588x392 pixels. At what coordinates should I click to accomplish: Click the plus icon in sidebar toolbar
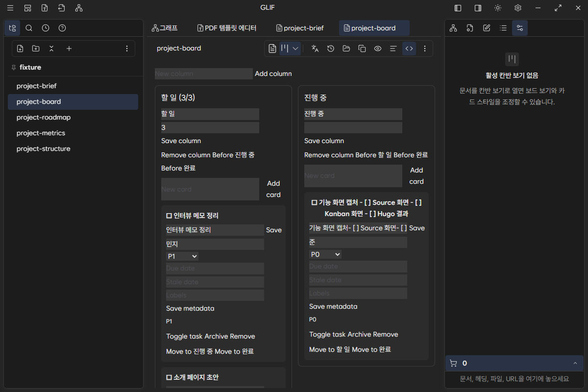point(69,49)
